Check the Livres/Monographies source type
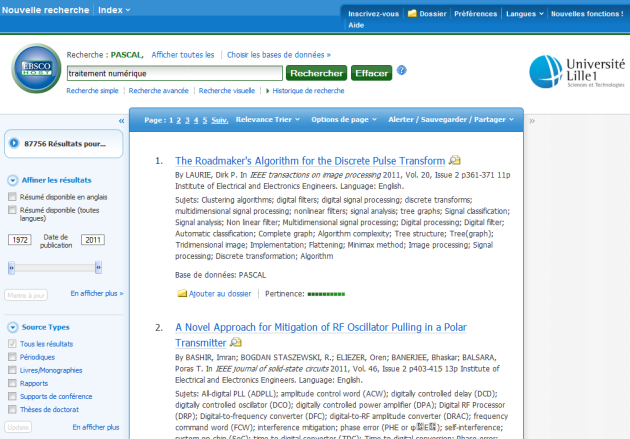Screen dimensions: 630x439 point(12,370)
